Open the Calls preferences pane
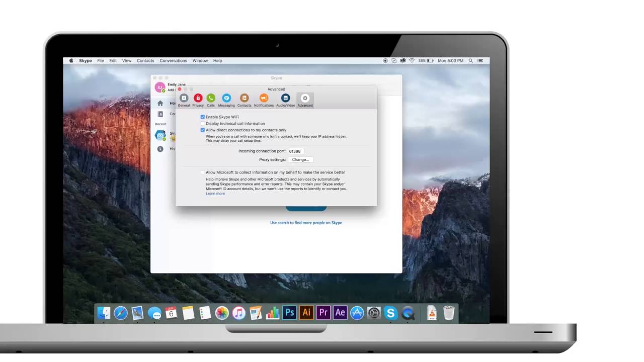Image resolution: width=644 pixels, height=362 pixels. pyautogui.click(x=211, y=100)
